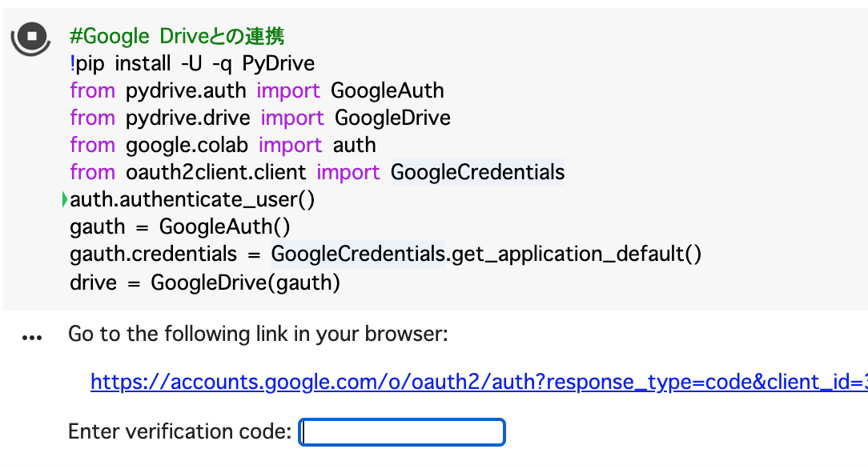Click "GoogleAuth" in the pydrive.auth import line
Screen dimensions: 868x469
click(388, 90)
